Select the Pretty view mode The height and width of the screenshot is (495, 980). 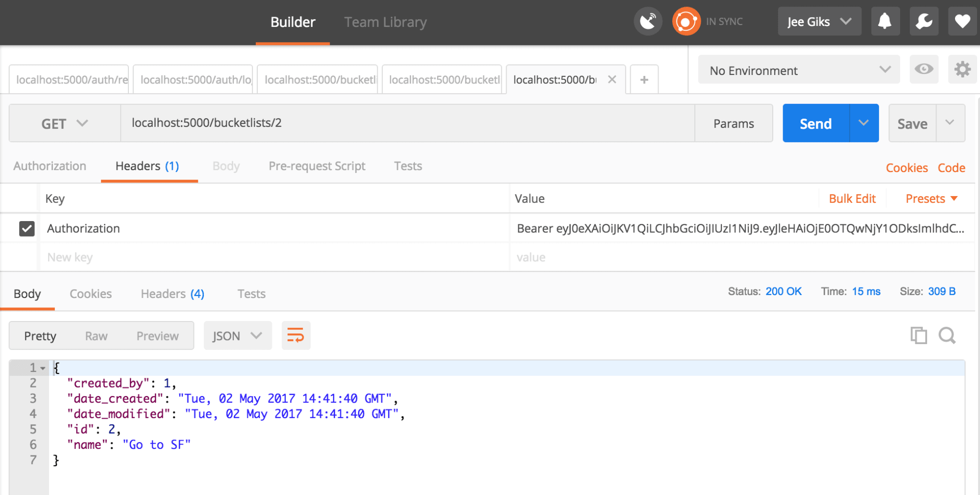click(x=40, y=336)
